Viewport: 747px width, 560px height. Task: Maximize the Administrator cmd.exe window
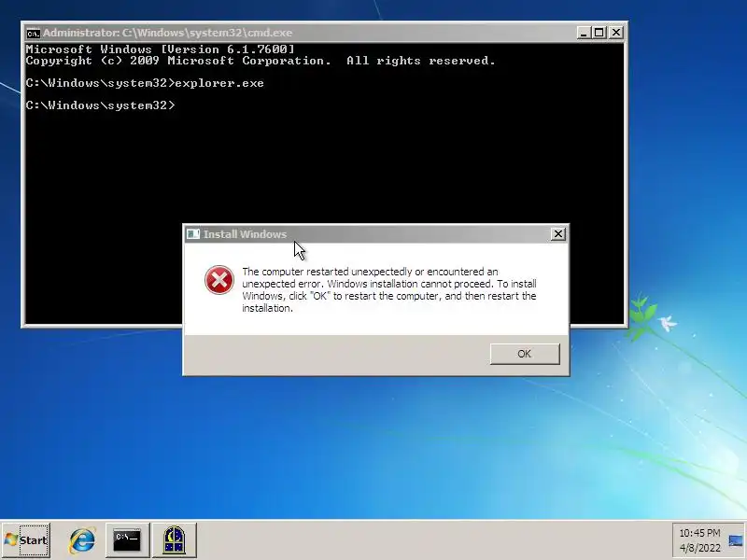point(599,33)
